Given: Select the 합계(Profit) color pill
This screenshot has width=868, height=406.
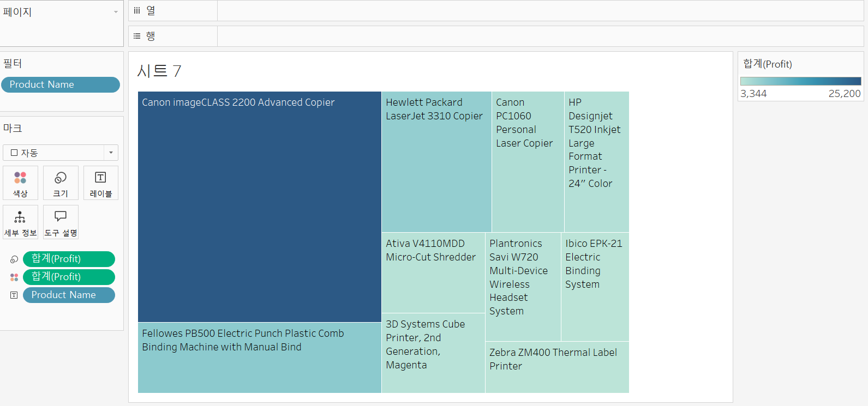Looking at the screenshot, I should (69, 277).
